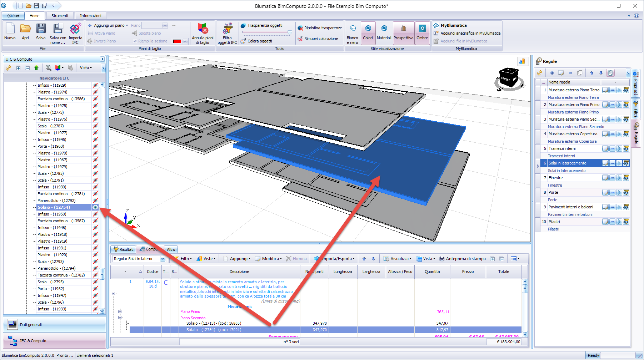Select rule Muratura esterna Piano Terra
This screenshot has width=644, height=360.
(x=574, y=90)
